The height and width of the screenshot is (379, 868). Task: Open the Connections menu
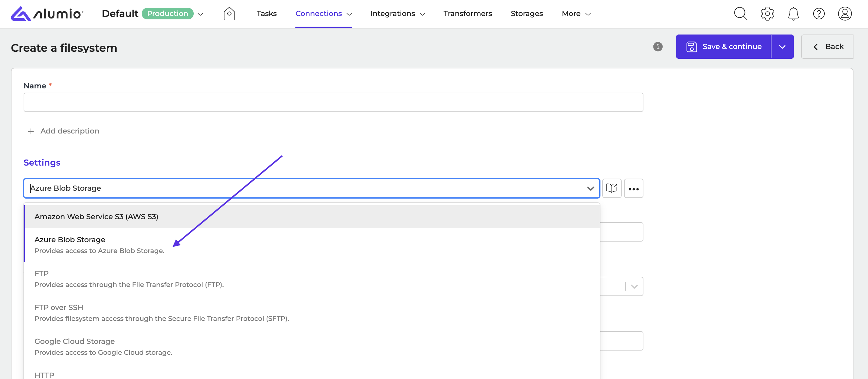324,14
